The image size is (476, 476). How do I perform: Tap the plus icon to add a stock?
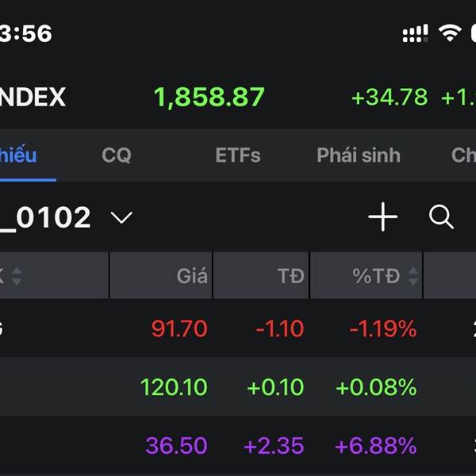click(382, 217)
